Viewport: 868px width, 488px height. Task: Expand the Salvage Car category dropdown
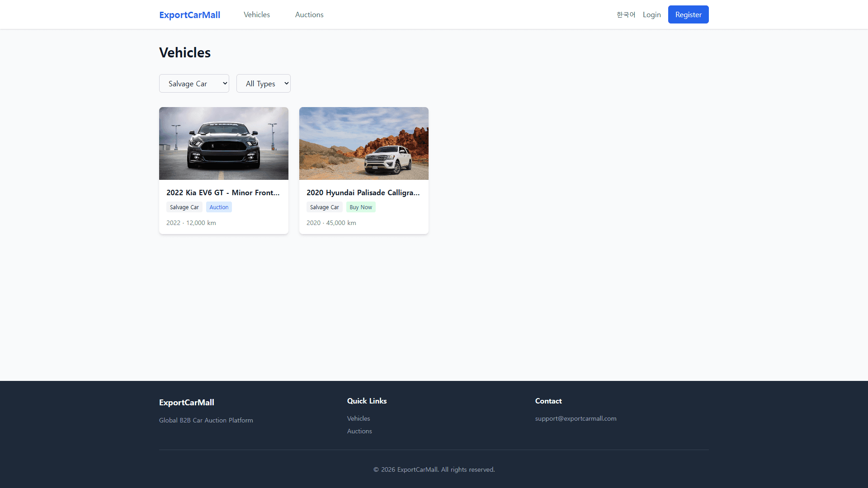pyautogui.click(x=194, y=84)
